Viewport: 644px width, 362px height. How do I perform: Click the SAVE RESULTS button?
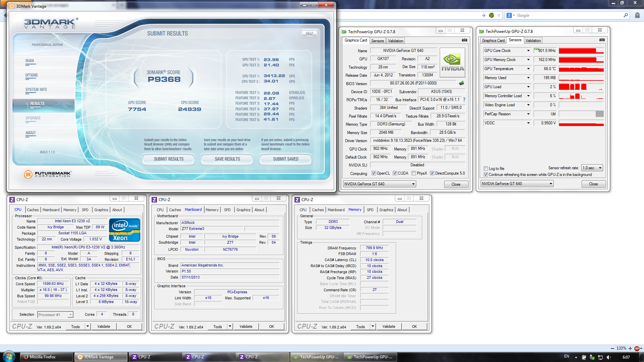pyautogui.click(x=227, y=159)
